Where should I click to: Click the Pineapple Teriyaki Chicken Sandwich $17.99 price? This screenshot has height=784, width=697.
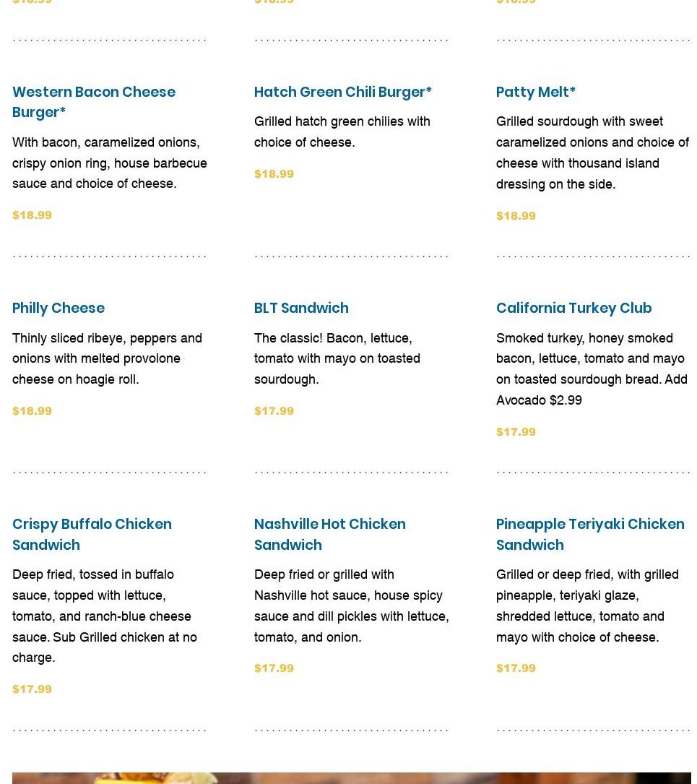[516, 668]
